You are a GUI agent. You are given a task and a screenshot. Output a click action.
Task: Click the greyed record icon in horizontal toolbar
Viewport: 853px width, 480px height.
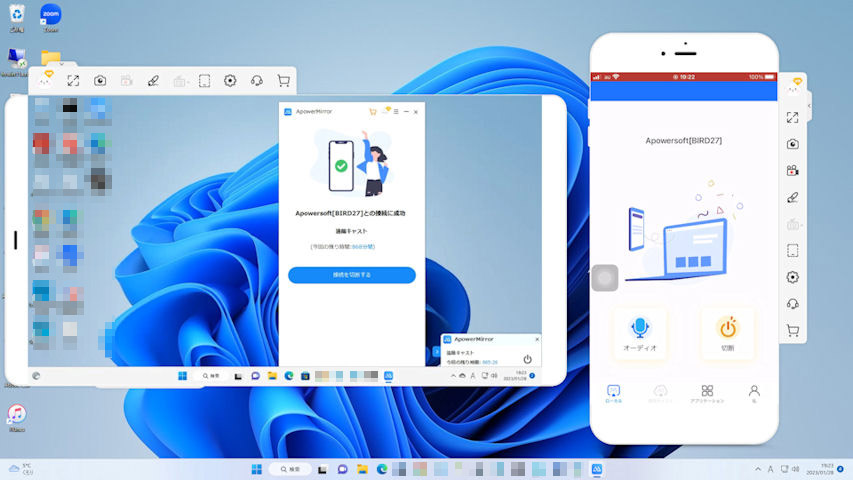[x=127, y=81]
